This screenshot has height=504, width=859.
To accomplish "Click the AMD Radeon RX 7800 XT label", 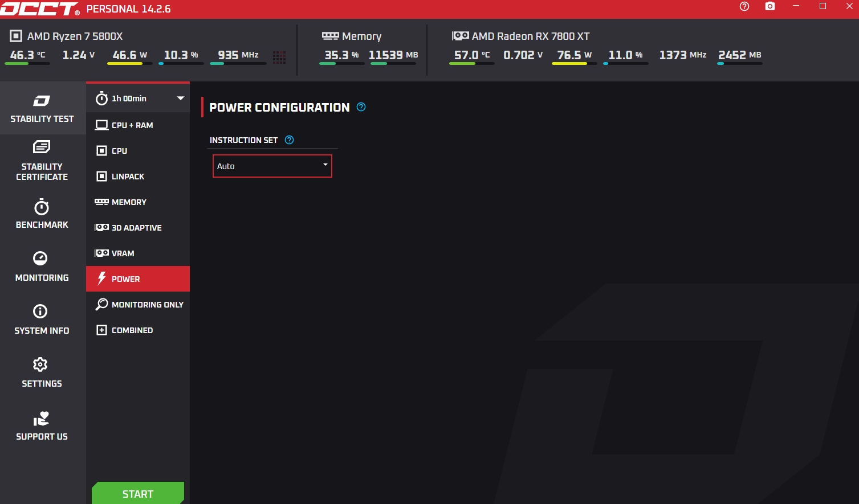I will pos(531,36).
